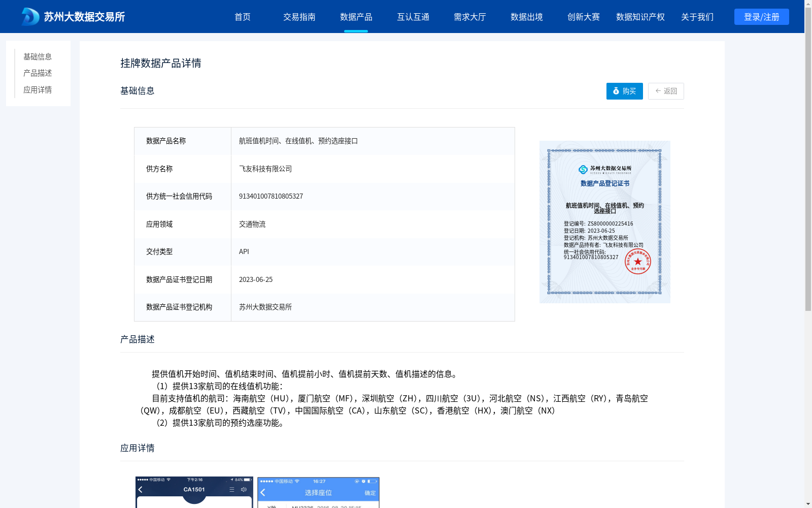Viewport: 812px width, 508px height.
Task: Navigate to 数据知识产权
Action: (640, 16)
